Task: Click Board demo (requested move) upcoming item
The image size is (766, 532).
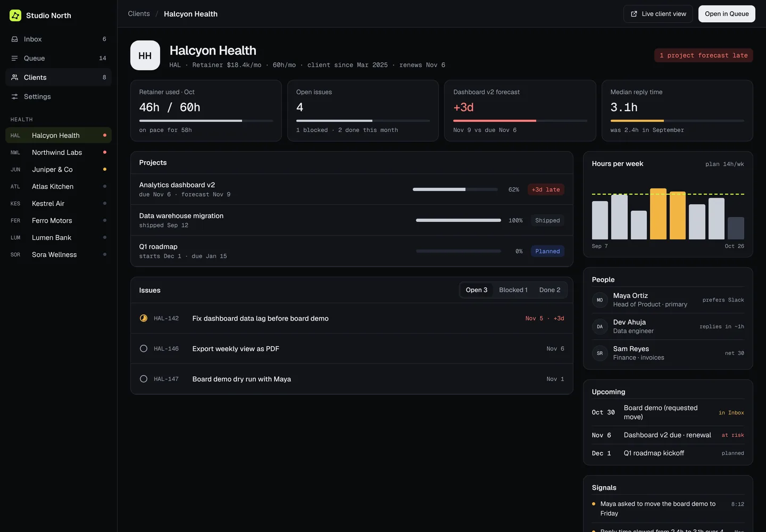Action: point(668,412)
